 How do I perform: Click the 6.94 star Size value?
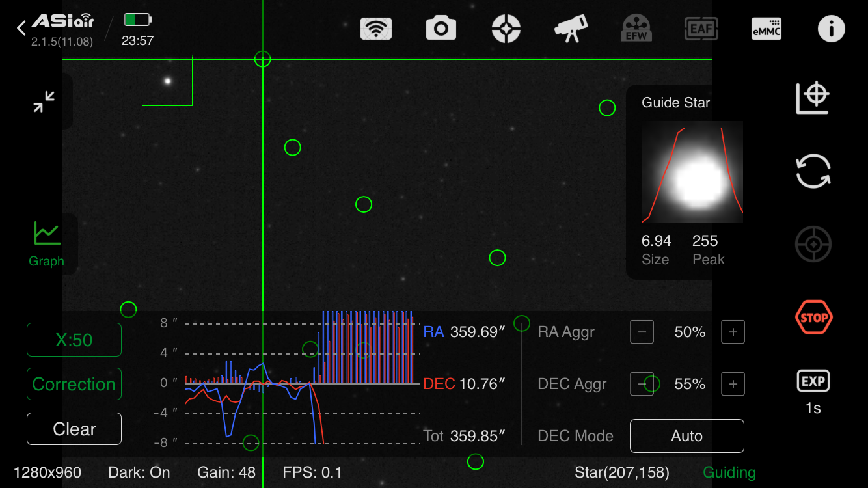pyautogui.click(x=657, y=241)
